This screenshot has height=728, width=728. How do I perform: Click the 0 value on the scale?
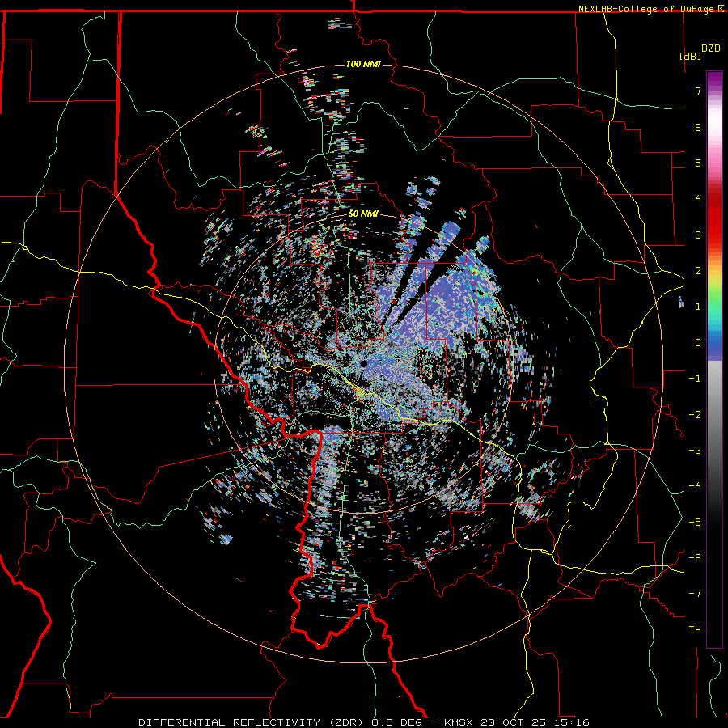[x=698, y=343]
